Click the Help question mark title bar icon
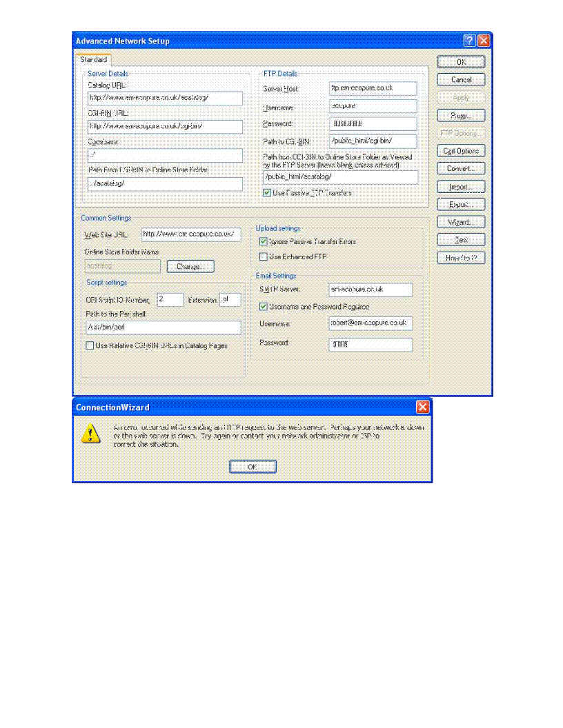Screen dimensions: 563x728 (468, 41)
